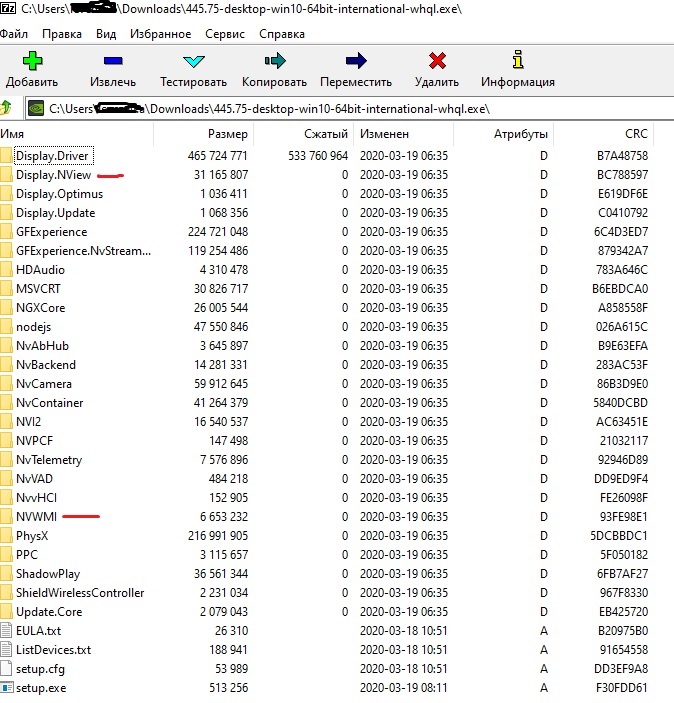Select the NGXCore folder name

tap(40, 308)
